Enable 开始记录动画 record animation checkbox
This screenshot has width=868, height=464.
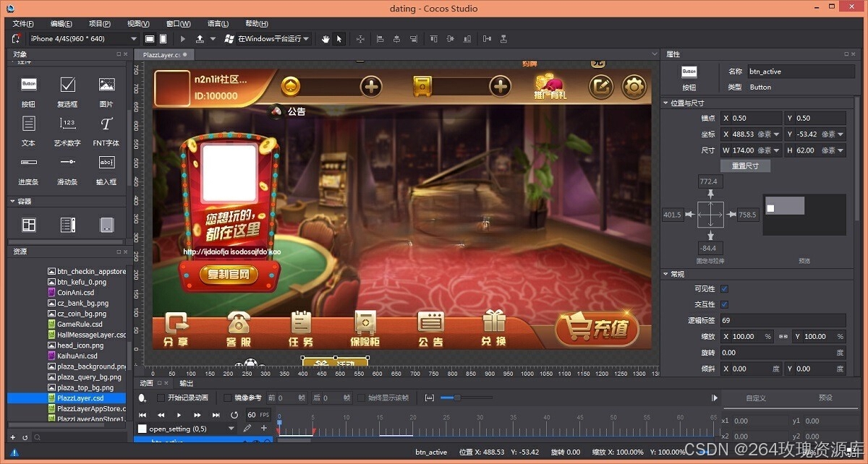[x=161, y=398]
